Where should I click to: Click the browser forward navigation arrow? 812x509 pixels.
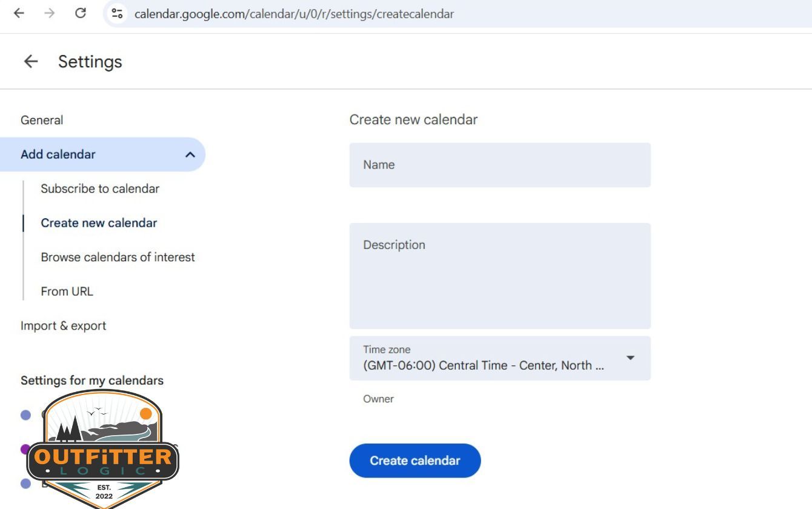click(x=50, y=13)
